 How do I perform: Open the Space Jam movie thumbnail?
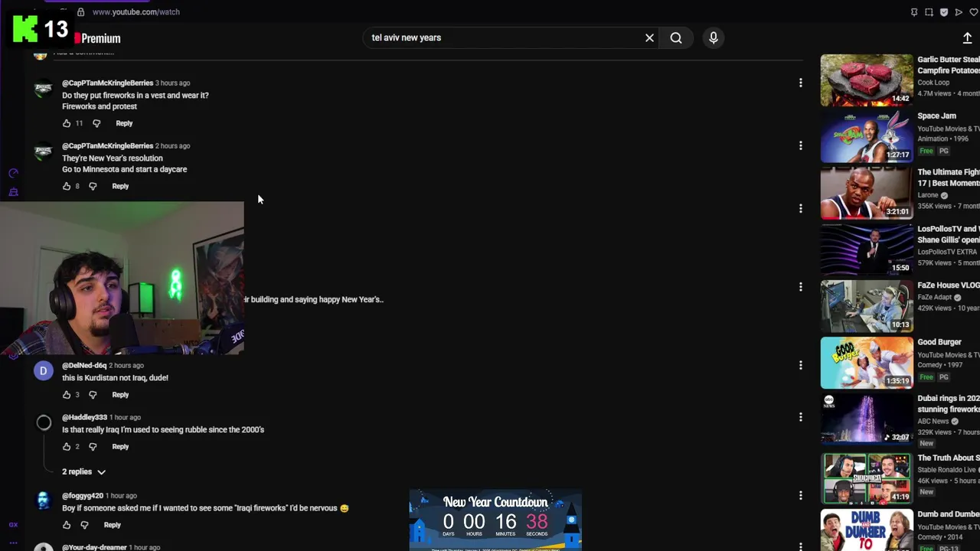(x=867, y=136)
